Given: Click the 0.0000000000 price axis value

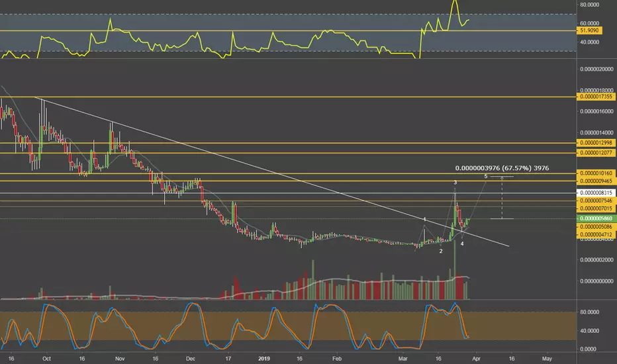Looking at the screenshot, I should coord(596,281).
